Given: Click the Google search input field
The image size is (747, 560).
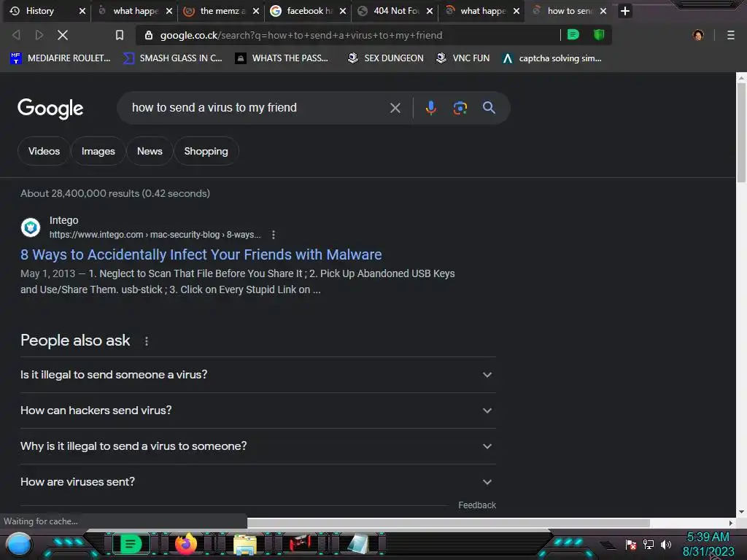Looking at the screenshot, I should pos(258,108).
